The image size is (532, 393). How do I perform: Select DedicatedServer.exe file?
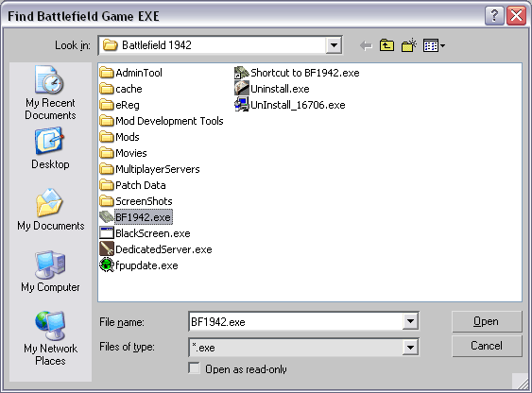(156, 249)
